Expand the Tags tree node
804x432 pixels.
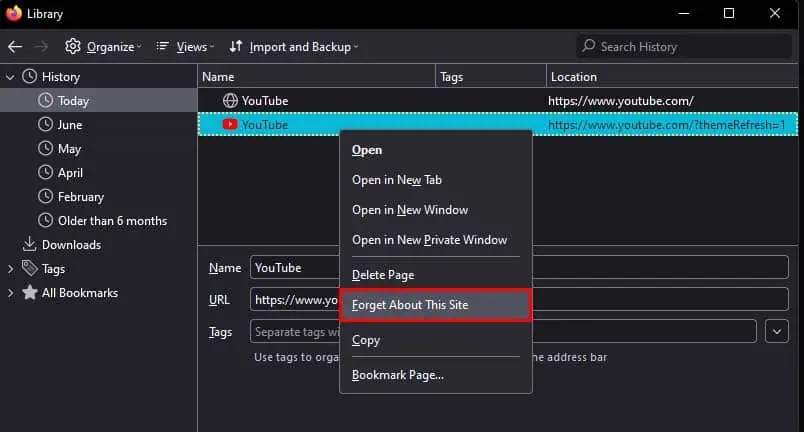pos(10,269)
